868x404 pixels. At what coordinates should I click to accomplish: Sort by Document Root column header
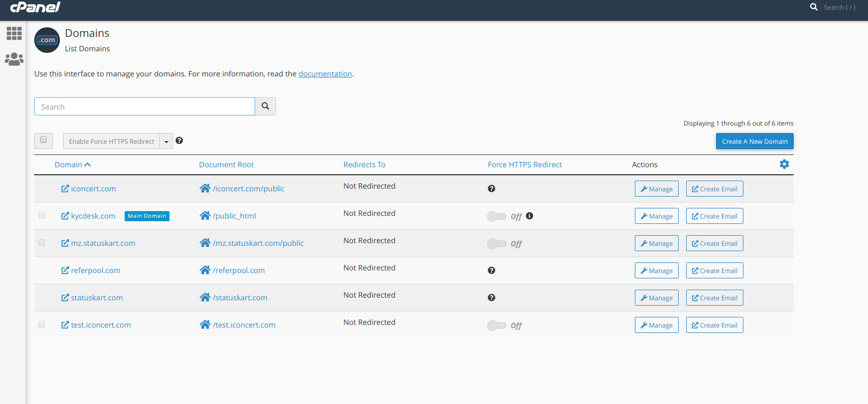point(226,165)
